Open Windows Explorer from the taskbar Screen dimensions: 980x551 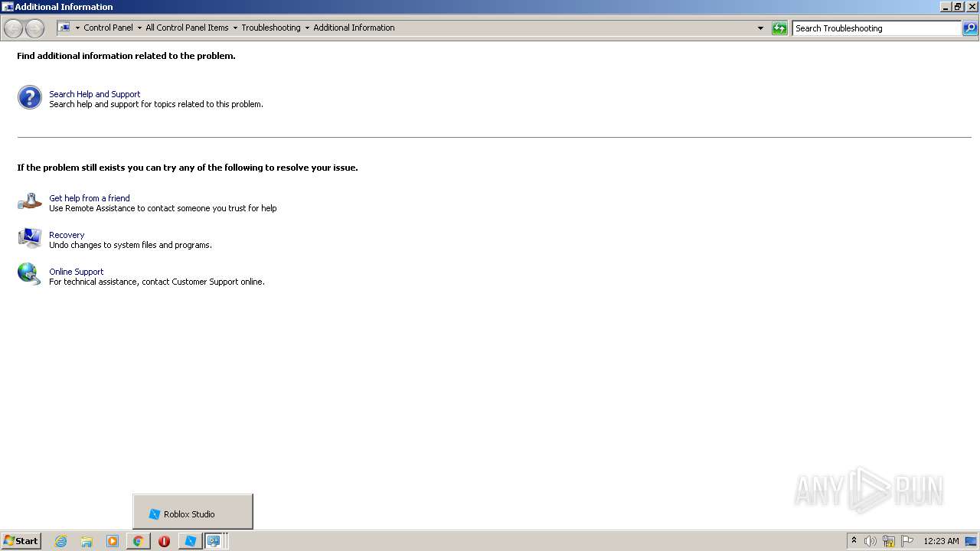[87, 541]
